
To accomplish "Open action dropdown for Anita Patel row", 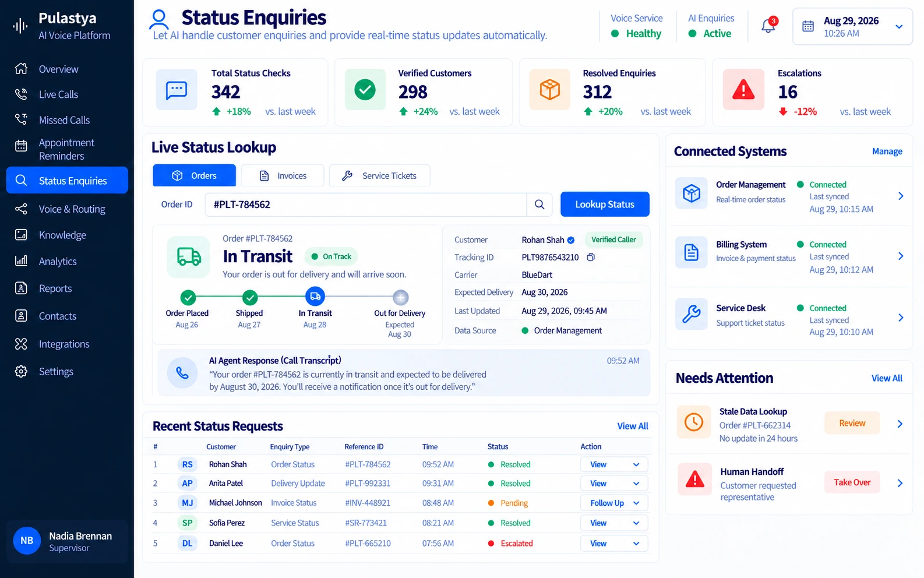I will pyautogui.click(x=614, y=484).
